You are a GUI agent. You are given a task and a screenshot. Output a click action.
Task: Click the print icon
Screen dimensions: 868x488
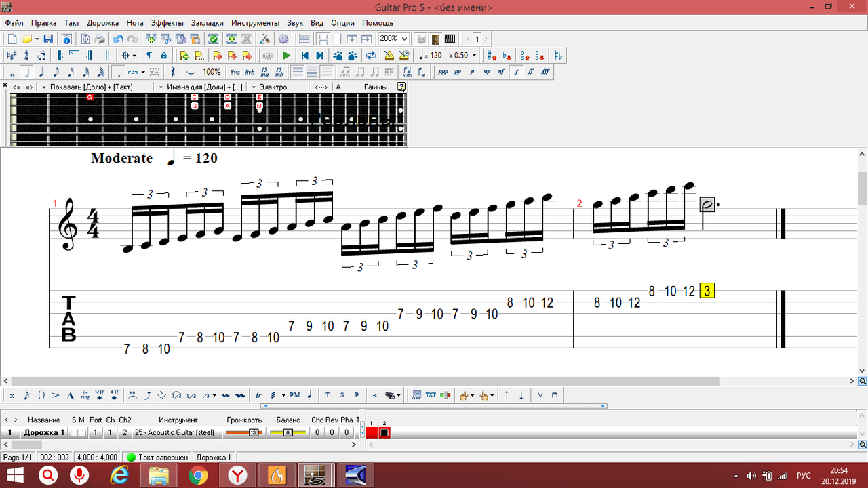pyautogui.click(x=100, y=39)
